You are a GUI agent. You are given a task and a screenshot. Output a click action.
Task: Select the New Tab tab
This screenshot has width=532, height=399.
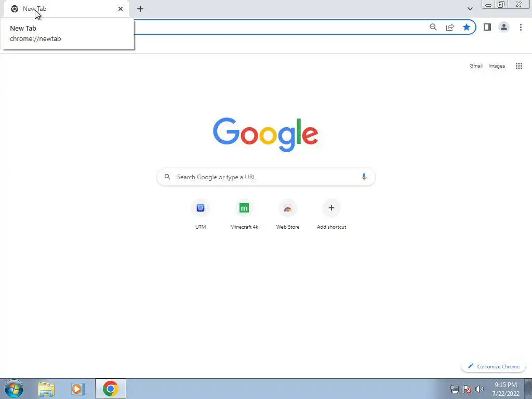(x=66, y=9)
